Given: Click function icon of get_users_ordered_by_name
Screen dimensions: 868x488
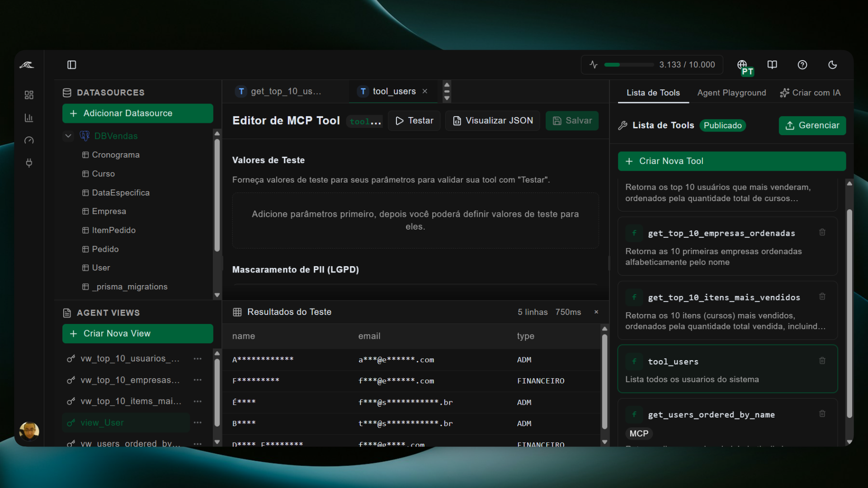Looking at the screenshot, I should [634, 414].
